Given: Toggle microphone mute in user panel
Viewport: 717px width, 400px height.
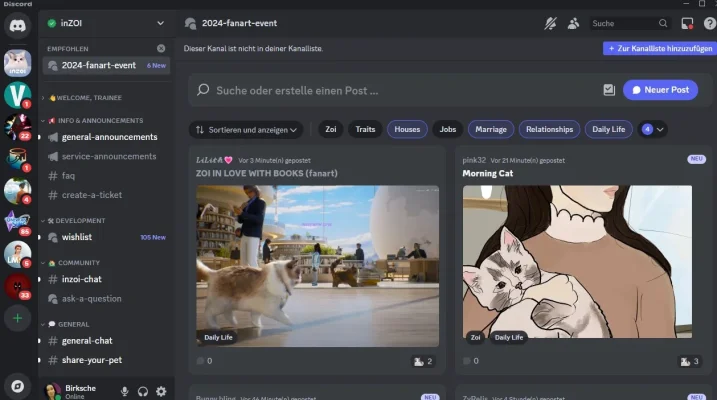Looking at the screenshot, I should click(x=124, y=391).
